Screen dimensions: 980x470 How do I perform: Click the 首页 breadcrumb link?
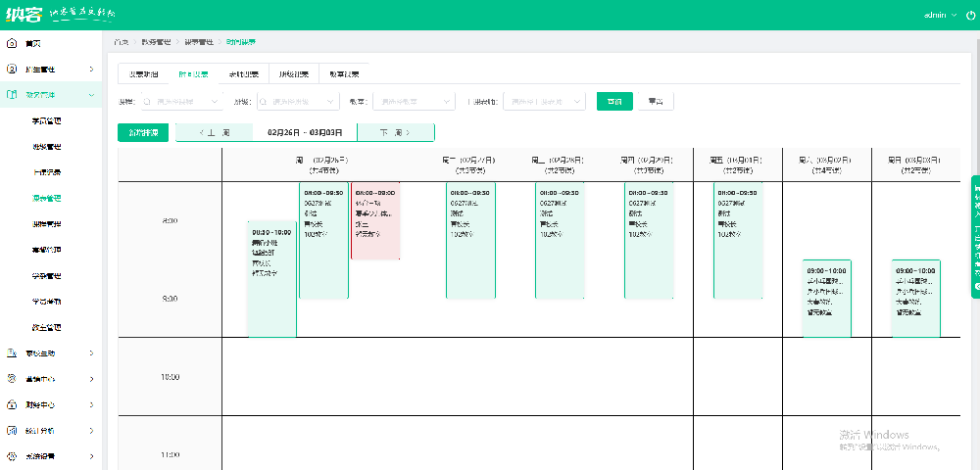(x=122, y=42)
